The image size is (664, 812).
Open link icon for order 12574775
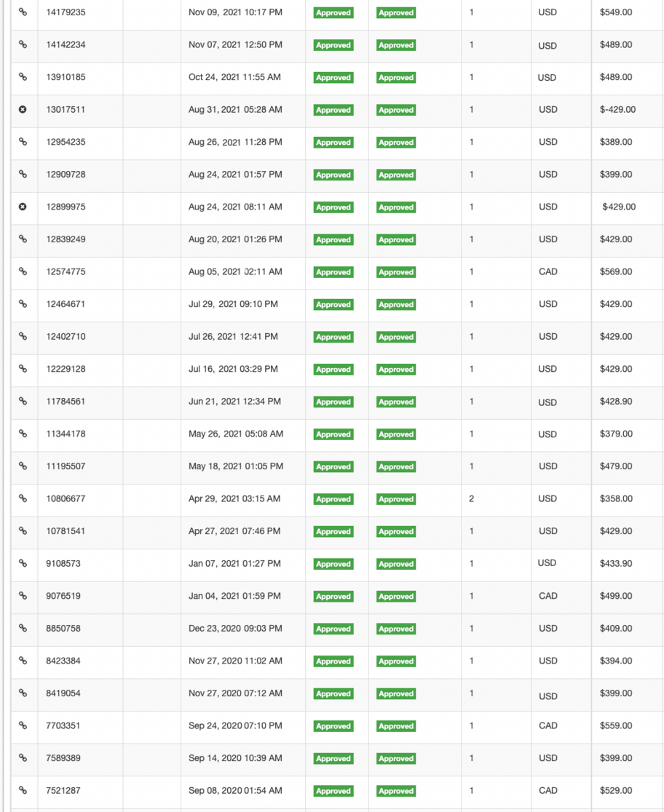pyautogui.click(x=23, y=272)
